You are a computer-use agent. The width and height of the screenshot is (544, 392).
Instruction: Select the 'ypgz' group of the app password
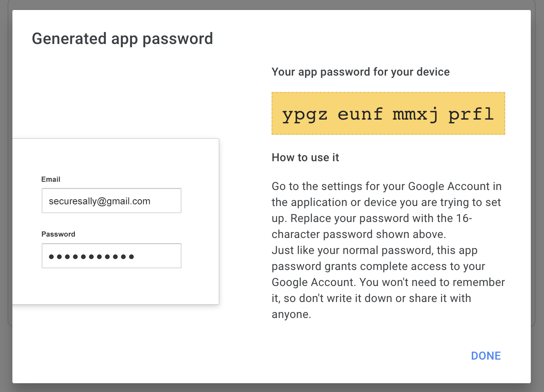point(305,114)
